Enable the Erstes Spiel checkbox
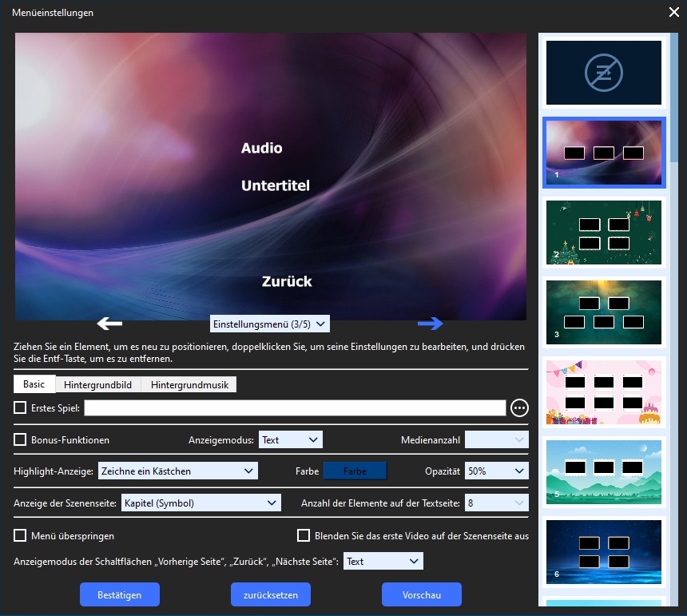687x616 pixels. [x=20, y=408]
